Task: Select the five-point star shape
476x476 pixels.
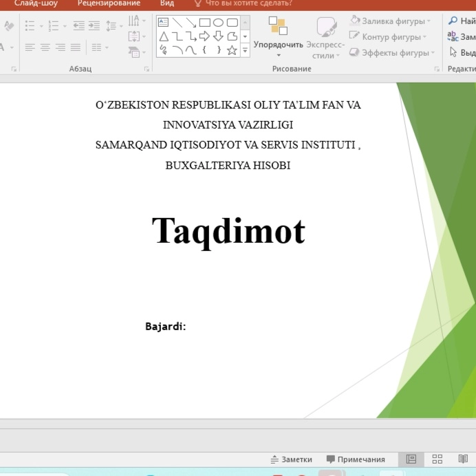Action: click(232, 50)
